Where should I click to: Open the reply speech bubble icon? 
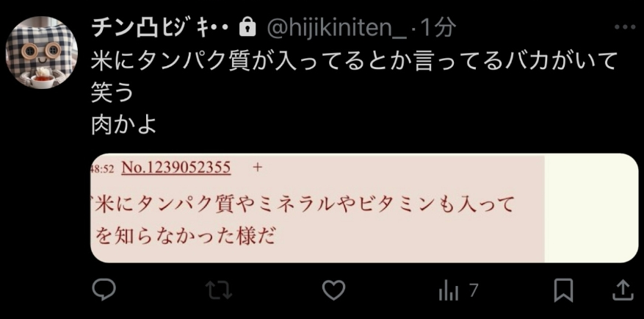pos(104,290)
